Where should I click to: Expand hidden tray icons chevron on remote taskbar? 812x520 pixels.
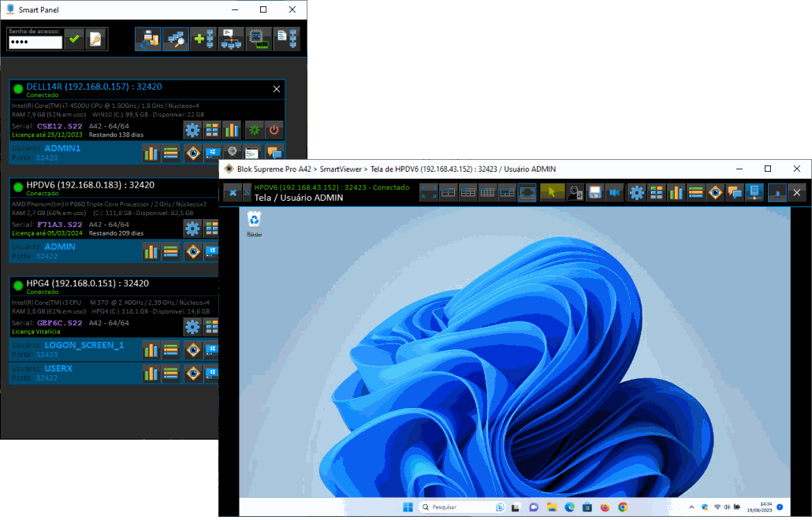[691, 507]
